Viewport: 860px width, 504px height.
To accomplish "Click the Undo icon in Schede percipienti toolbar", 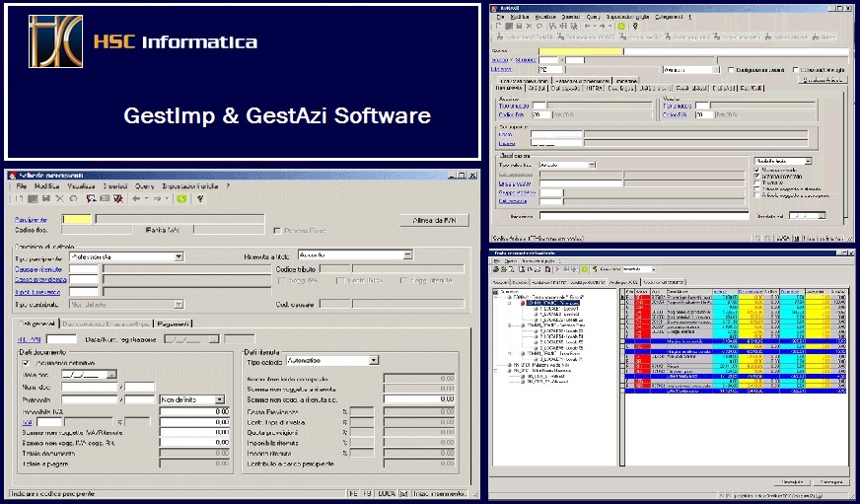I will pos(74,198).
